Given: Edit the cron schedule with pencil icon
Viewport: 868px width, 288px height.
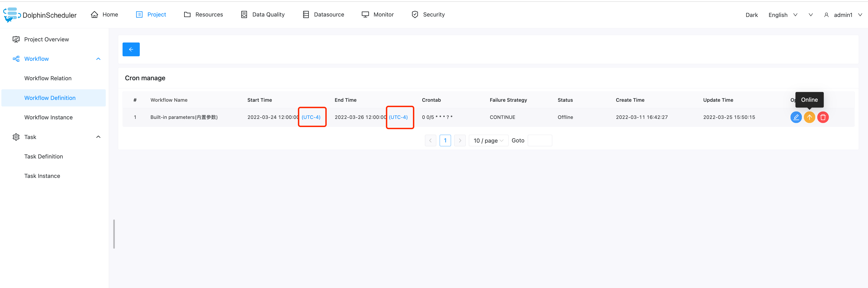Looking at the screenshot, I should (x=796, y=117).
